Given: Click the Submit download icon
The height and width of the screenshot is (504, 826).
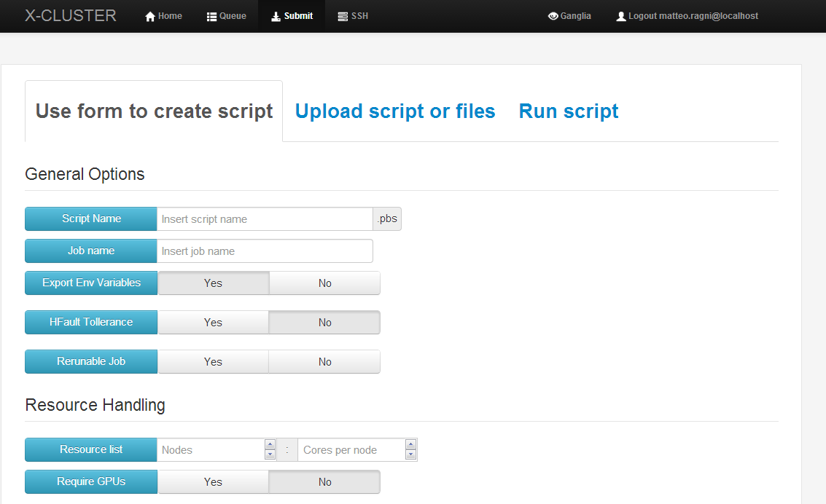Looking at the screenshot, I should (x=276, y=16).
